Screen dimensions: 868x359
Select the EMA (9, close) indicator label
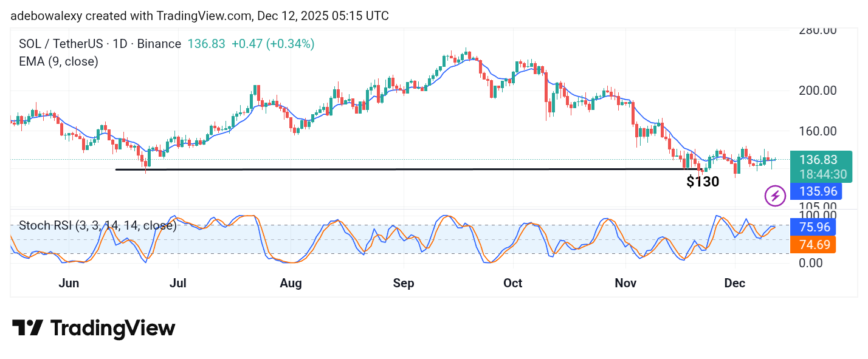pyautogui.click(x=58, y=61)
